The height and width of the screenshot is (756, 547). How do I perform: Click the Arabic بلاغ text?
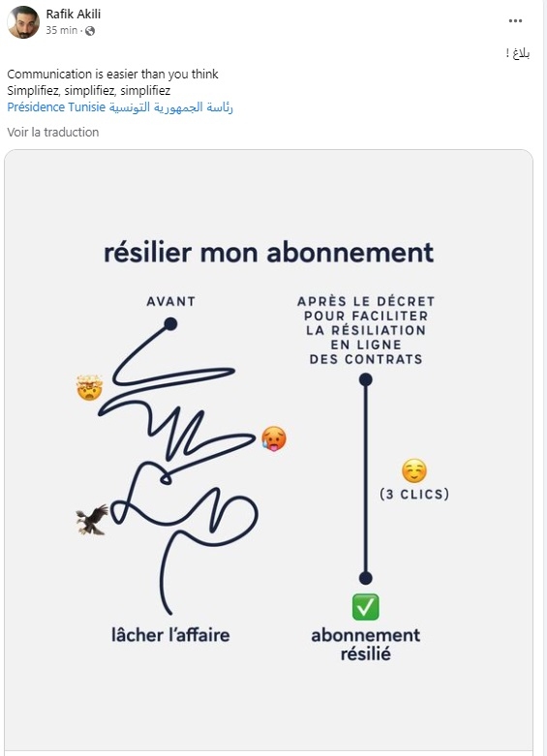pos(518,53)
